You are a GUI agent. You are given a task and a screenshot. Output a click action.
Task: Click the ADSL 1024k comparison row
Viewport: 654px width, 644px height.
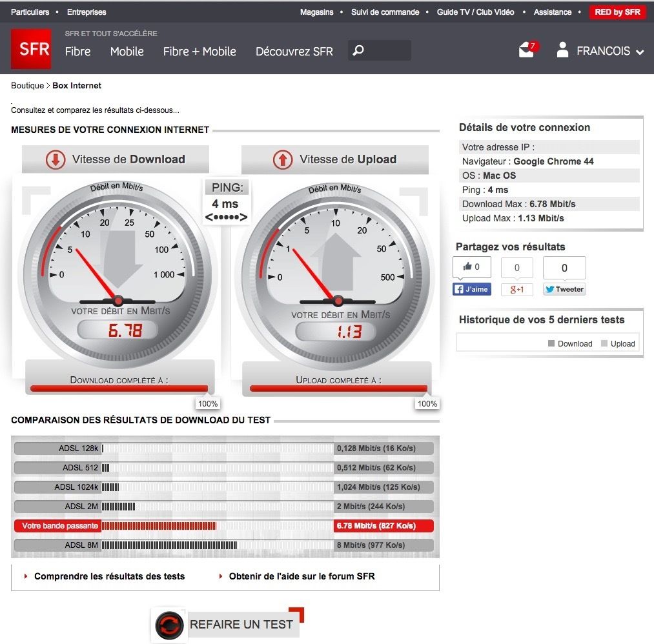[x=224, y=487]
